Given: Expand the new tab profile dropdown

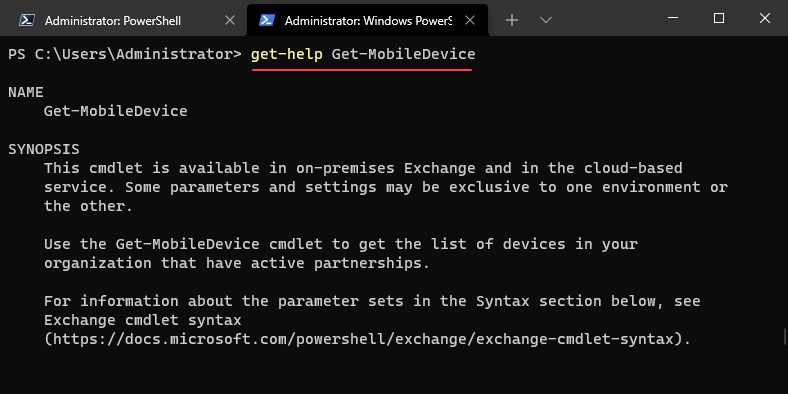Looking at the screenshot, I should [546, 20].
